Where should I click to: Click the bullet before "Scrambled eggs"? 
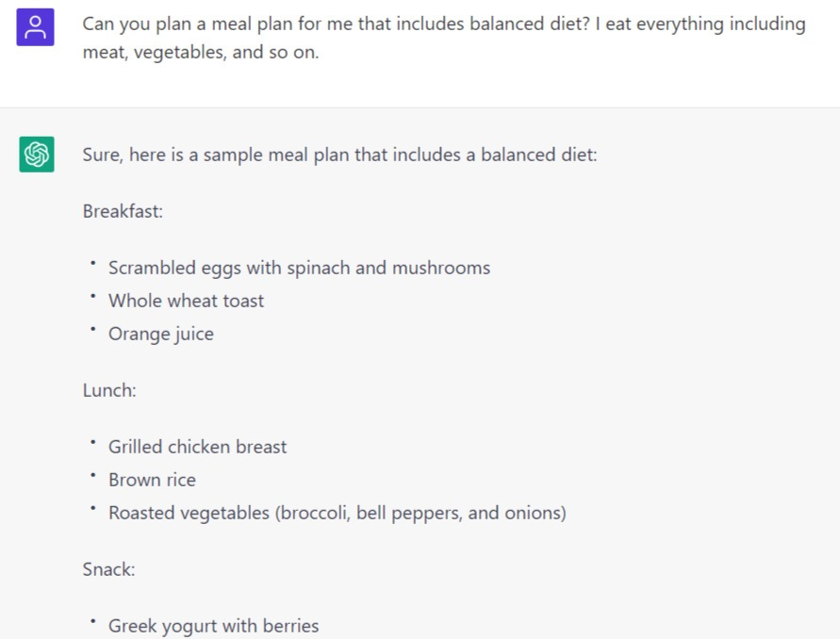(x=93, y=264)
